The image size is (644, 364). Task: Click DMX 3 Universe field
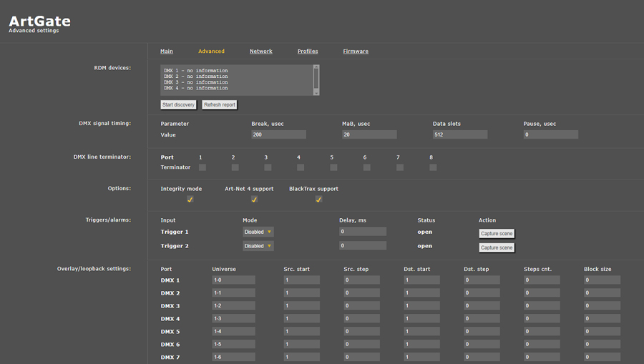click(234, 306)
